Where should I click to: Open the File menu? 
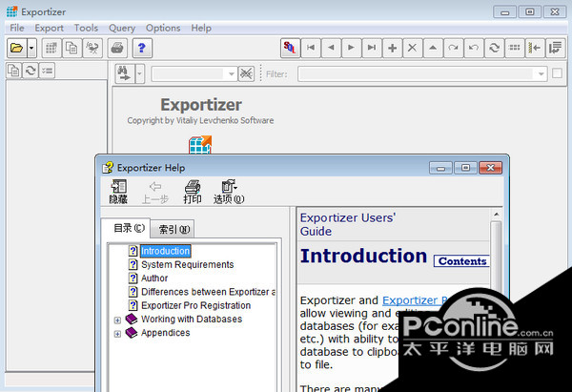pos(17,28)
